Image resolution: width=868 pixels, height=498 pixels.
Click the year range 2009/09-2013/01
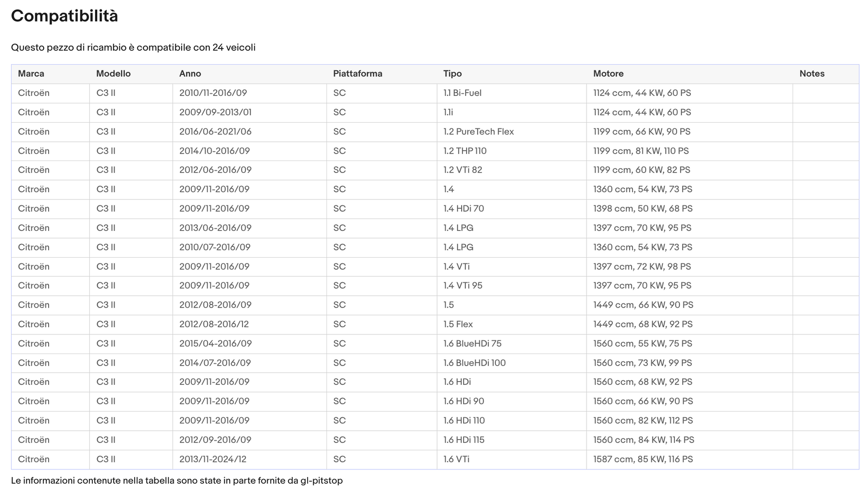215,112
